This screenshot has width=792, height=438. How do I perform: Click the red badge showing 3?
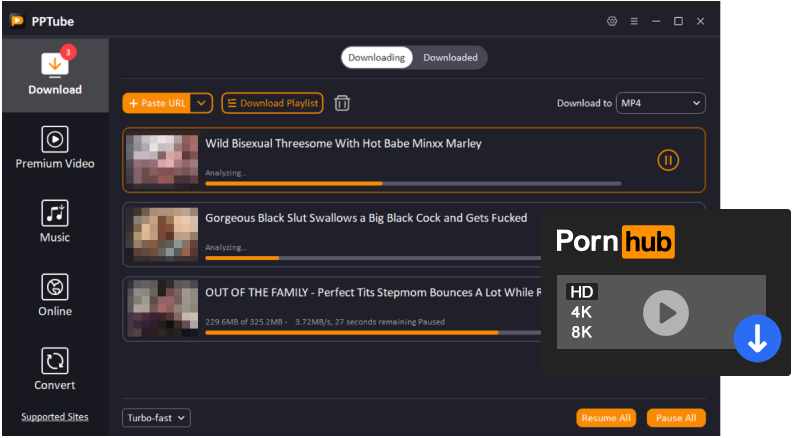(68, 52)
